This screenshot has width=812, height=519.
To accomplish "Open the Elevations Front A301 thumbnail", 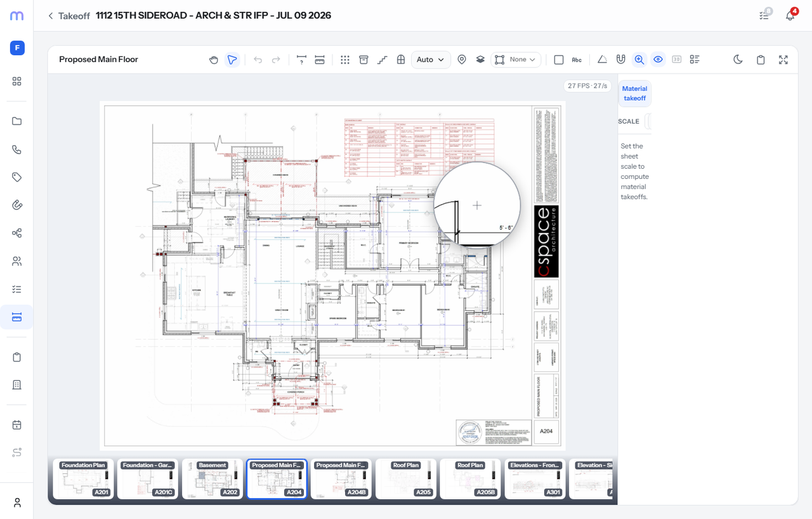I will [x=535, y=479].
